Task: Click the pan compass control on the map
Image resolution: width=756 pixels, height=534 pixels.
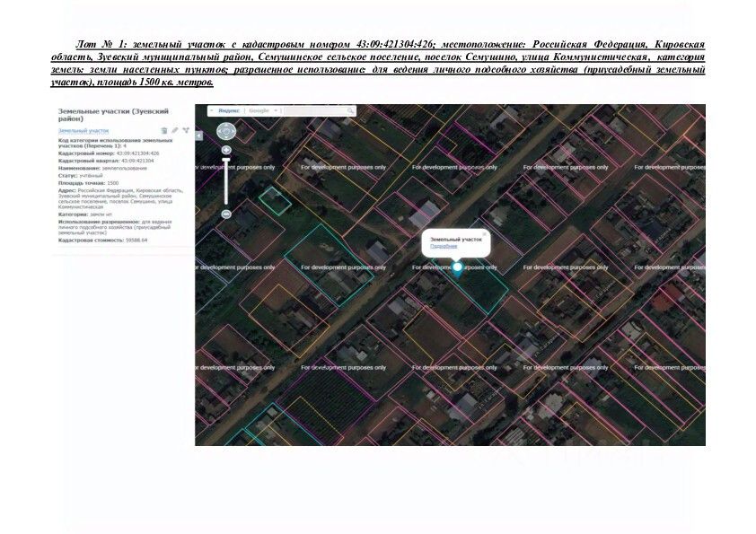Action: click(x=226, y=131)
